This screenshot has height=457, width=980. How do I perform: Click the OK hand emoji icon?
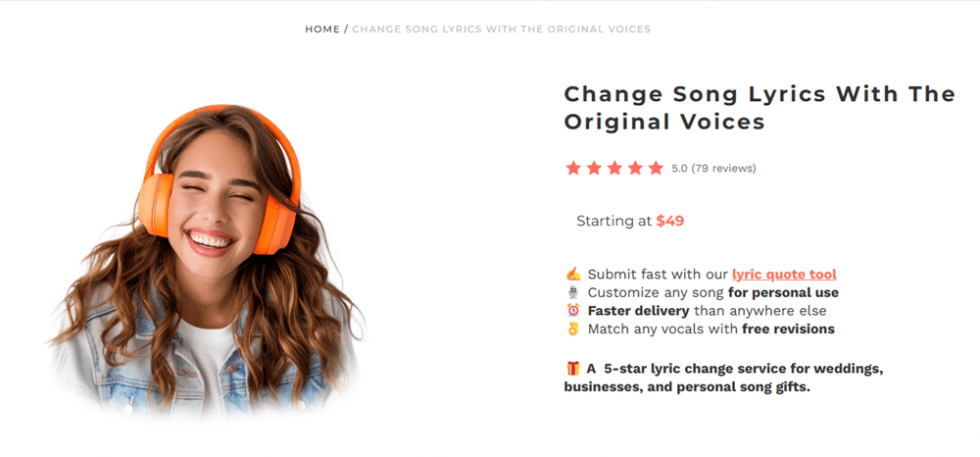(573, 329)
